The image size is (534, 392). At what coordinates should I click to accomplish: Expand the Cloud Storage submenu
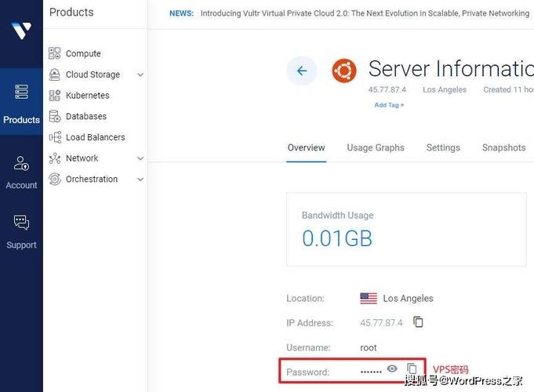pos(140,75)
